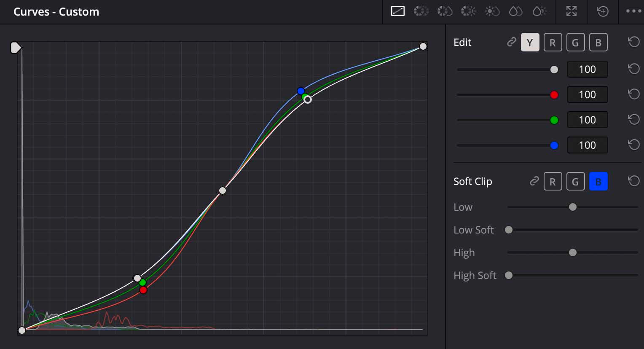Reset the blue intensity slider
This screenshot has width=644, height=349.
pyautogui.click(x=633, y=145)
